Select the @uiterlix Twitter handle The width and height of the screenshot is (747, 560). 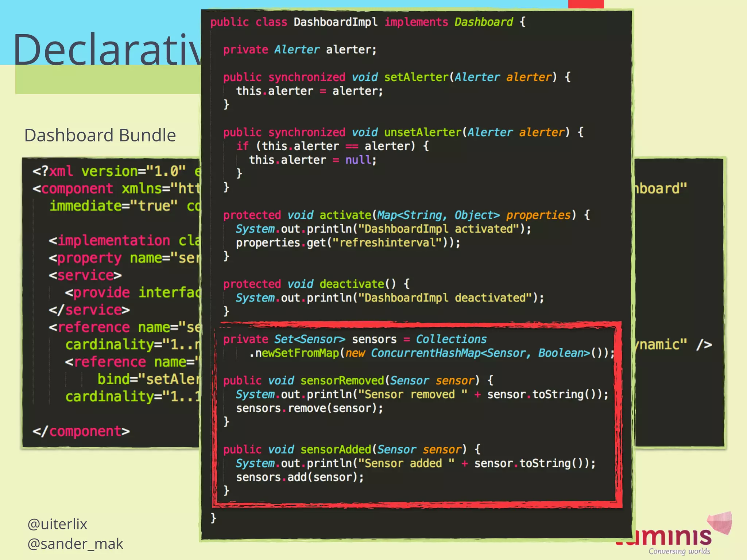point(57,524)
